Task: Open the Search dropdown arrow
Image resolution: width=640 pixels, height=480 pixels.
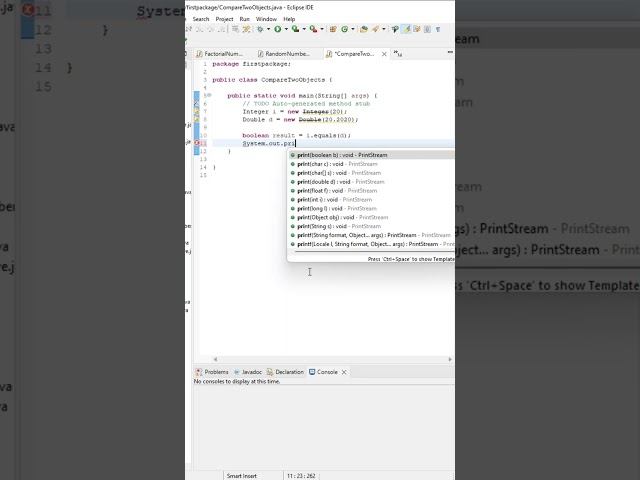Action: coord(384,29)
